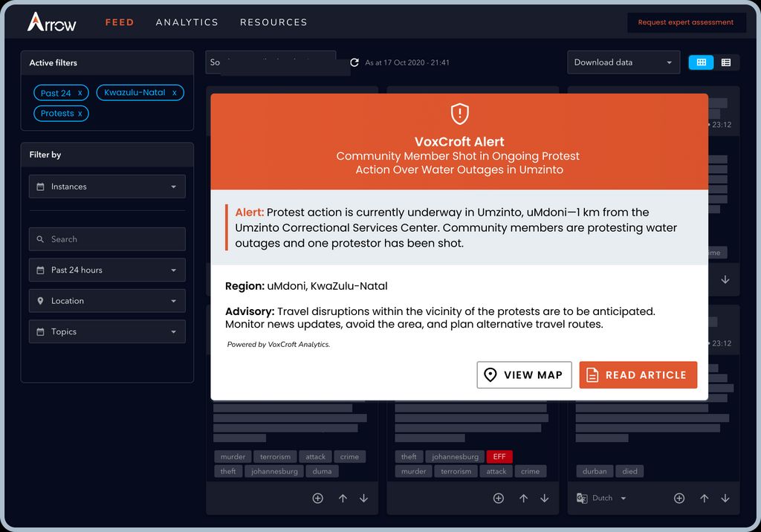Viewport: 761px width, 532px height.
Task: Downvote the card tagged EFF
Action: [545, 498]
